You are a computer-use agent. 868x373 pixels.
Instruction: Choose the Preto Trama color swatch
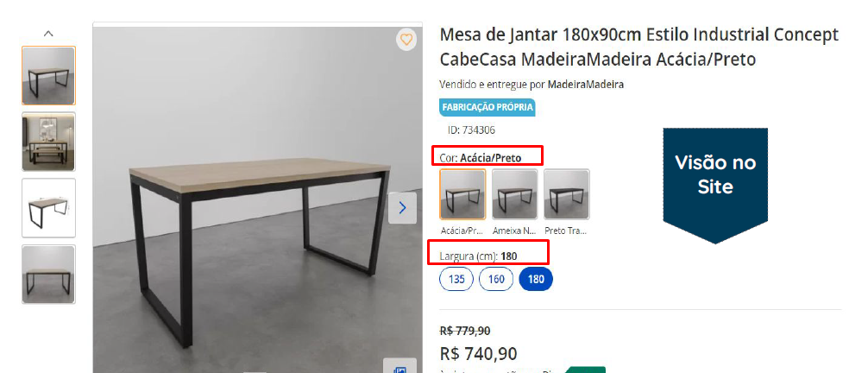pos(567,194)
